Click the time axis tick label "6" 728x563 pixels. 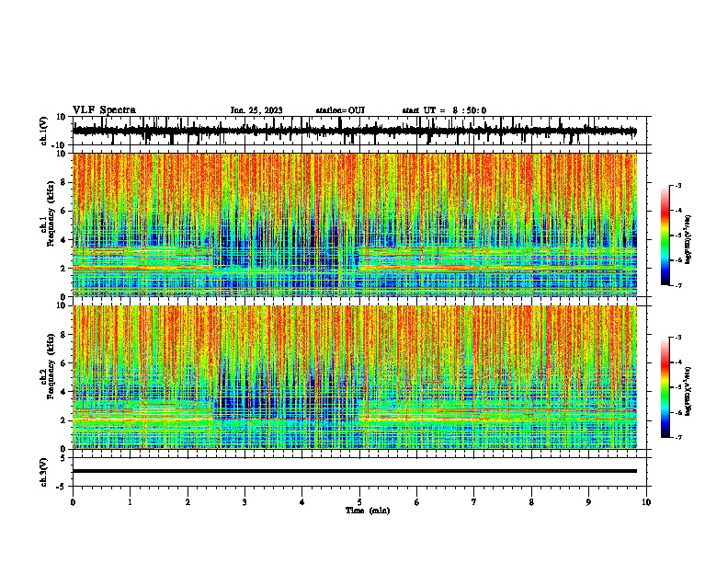417,502
